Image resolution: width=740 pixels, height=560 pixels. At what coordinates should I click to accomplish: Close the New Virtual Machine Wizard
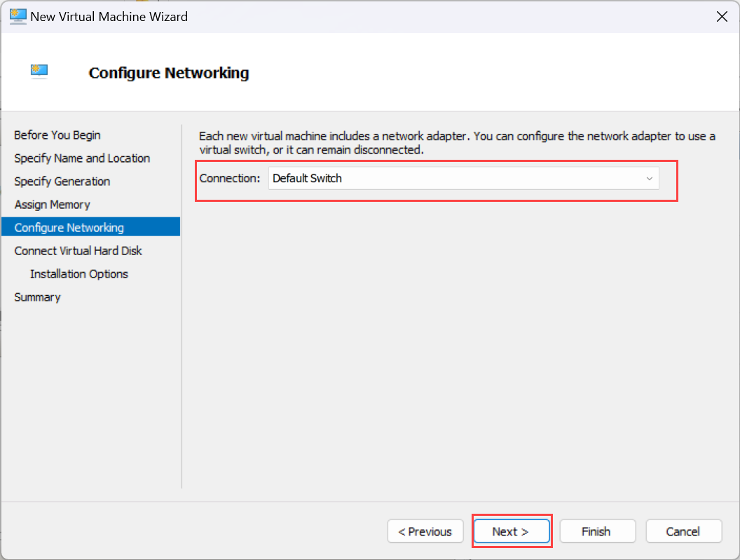722,16
